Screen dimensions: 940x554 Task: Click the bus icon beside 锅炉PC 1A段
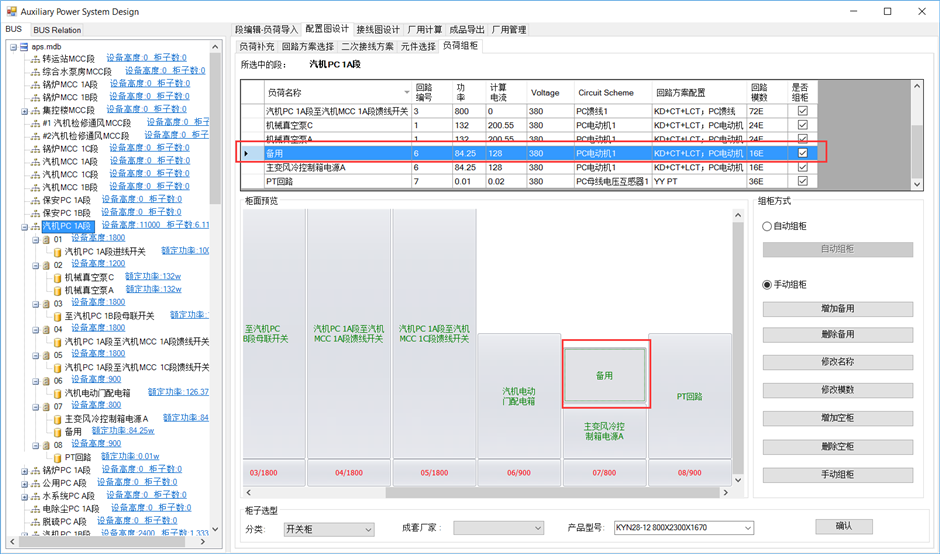35,470
